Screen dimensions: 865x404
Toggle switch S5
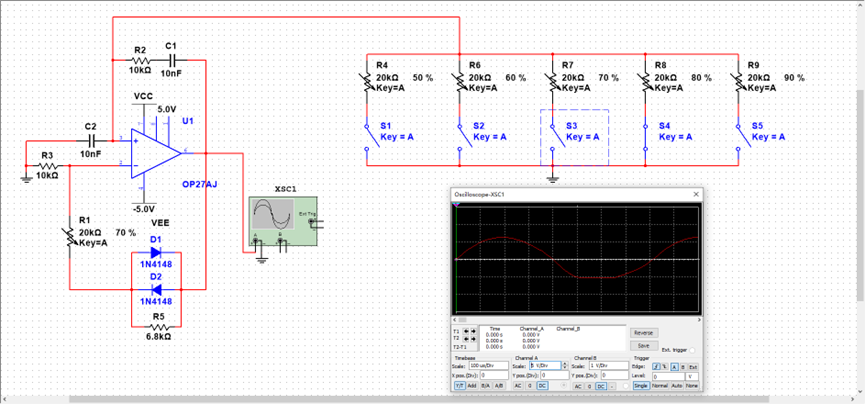coord(743,136)
